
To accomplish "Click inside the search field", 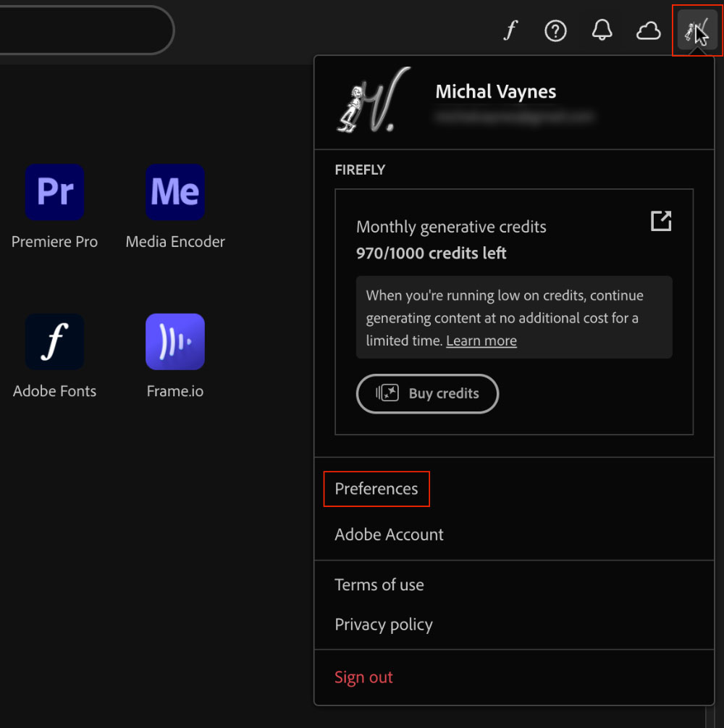I will (x=86, y=30).
